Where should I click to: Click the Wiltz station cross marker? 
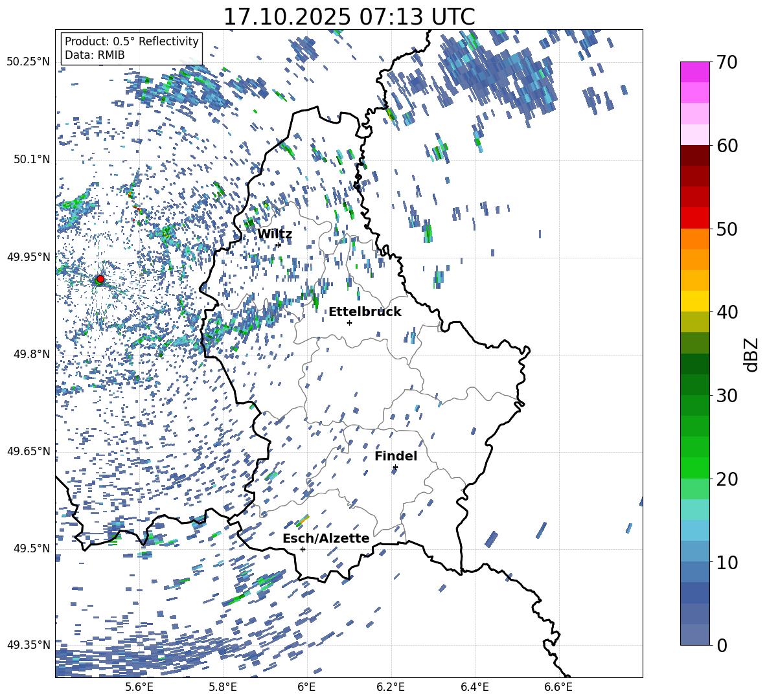[x=278, y=245]
